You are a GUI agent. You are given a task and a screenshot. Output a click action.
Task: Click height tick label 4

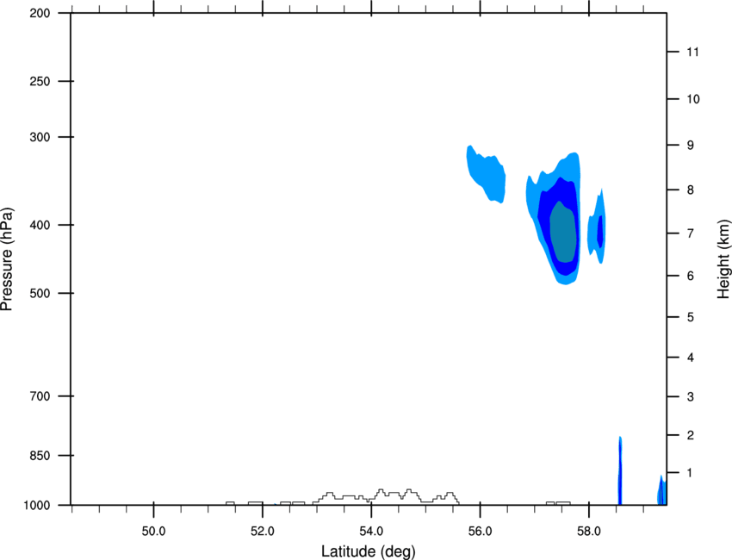691,358
